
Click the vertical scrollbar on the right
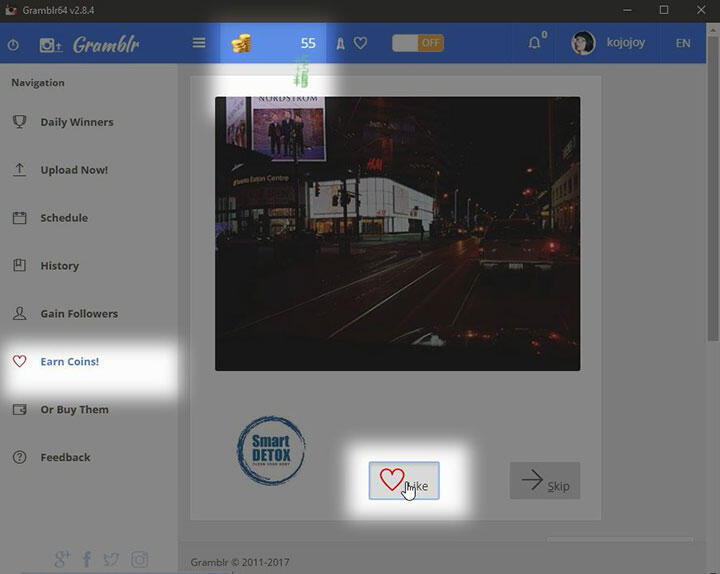pos(713,188)
